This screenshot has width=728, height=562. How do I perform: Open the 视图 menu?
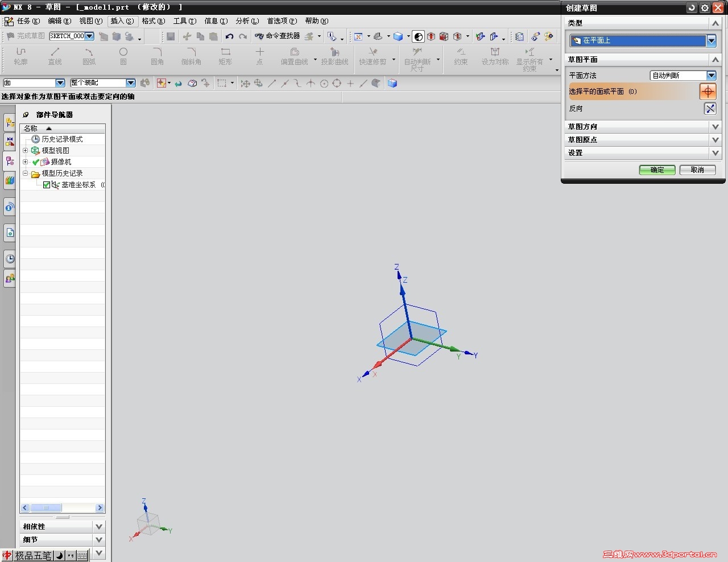(x=91, y=21)
